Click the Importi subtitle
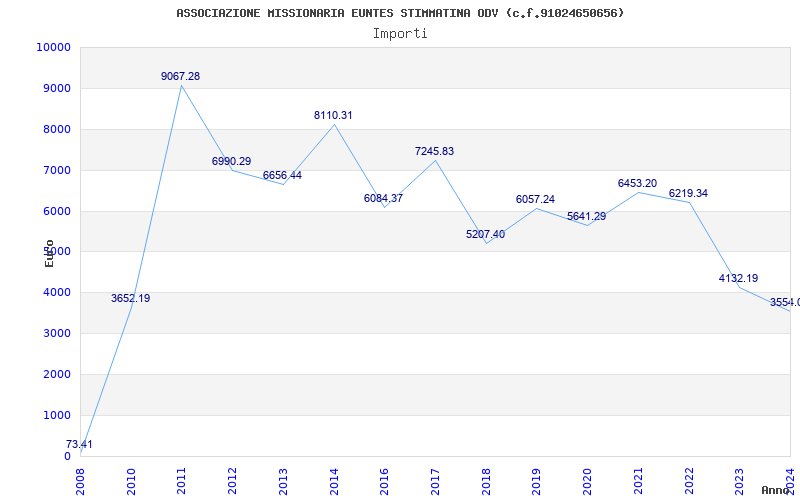The height and width of the screenshot is (500, 800). point(400,34)
